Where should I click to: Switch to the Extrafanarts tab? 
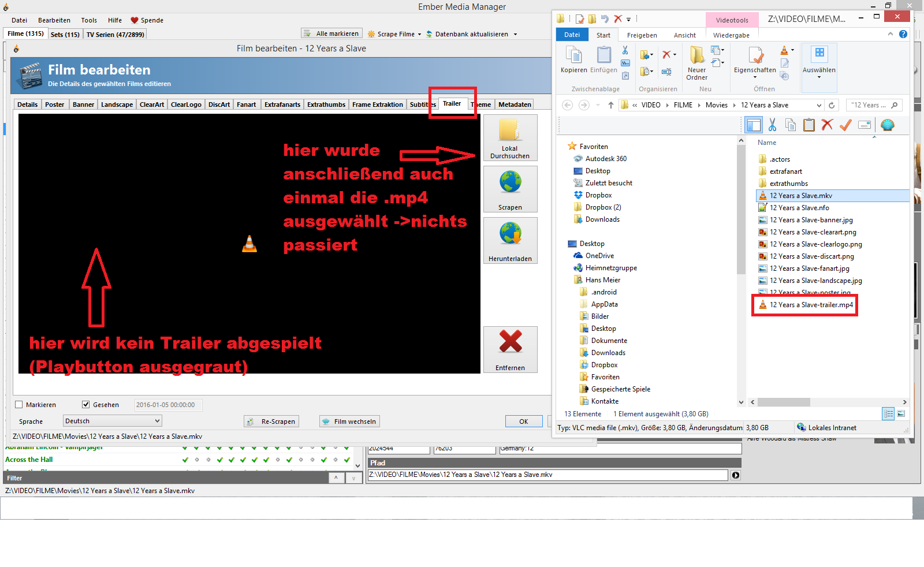(x=282, y=105)
